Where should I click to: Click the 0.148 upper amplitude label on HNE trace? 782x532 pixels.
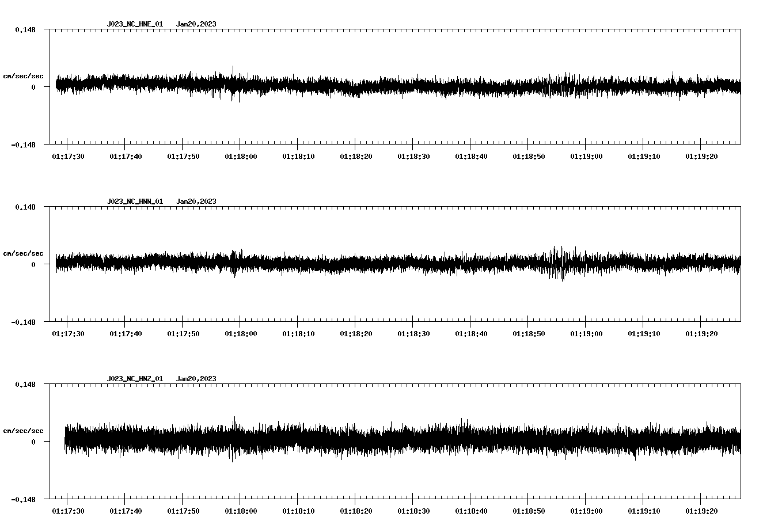click(x=25, y=29)
